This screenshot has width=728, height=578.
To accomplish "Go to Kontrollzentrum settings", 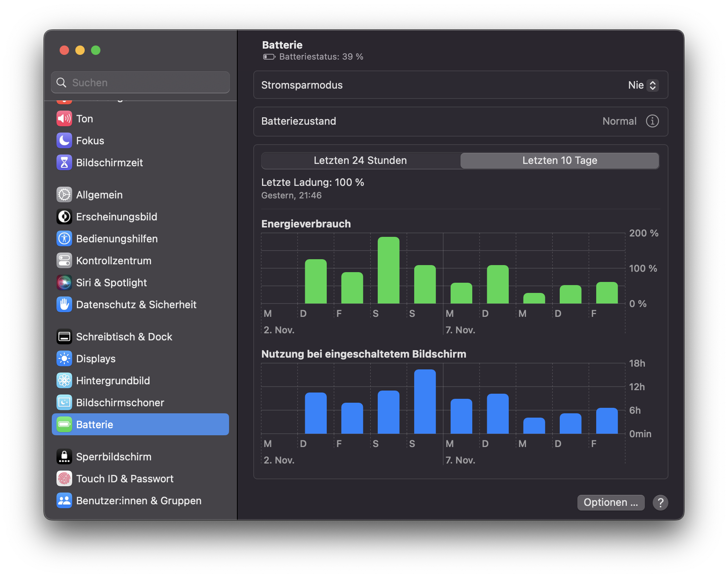I will pos(140,261).
